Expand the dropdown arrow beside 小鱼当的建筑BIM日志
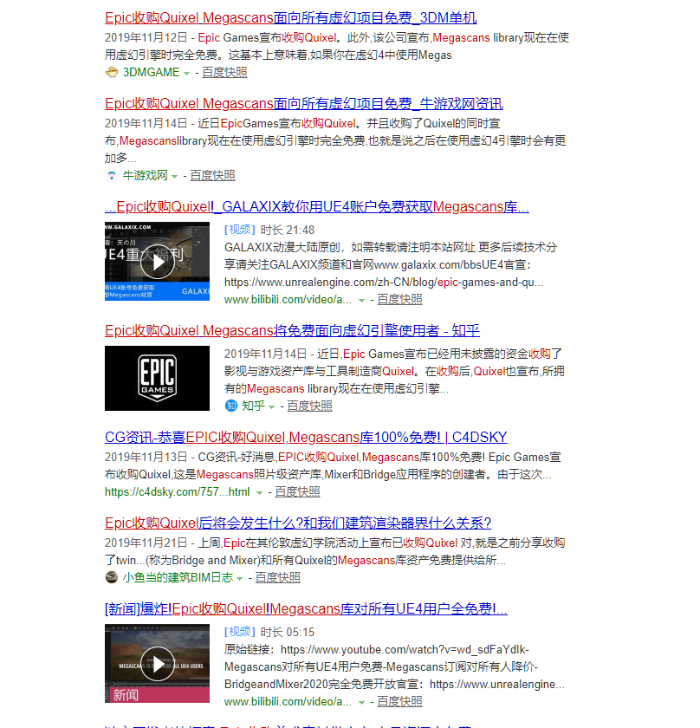The image size is (700, 728). point(239,579)
